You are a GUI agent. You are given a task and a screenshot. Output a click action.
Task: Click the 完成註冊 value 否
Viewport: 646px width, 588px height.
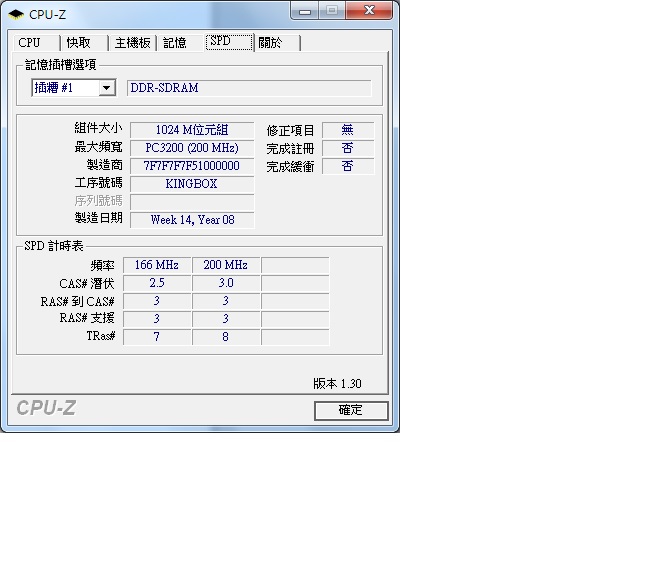(348, 148)
